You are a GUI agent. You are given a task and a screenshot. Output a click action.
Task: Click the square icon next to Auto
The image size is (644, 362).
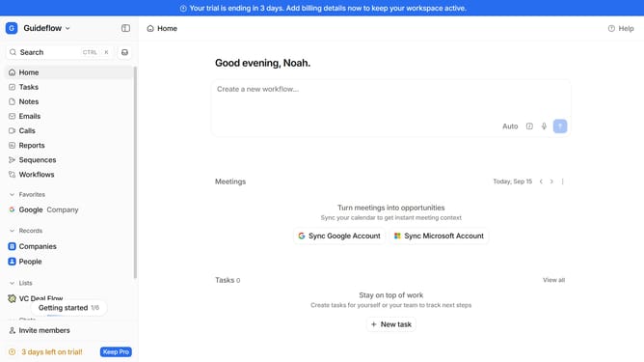pos(529,126)
